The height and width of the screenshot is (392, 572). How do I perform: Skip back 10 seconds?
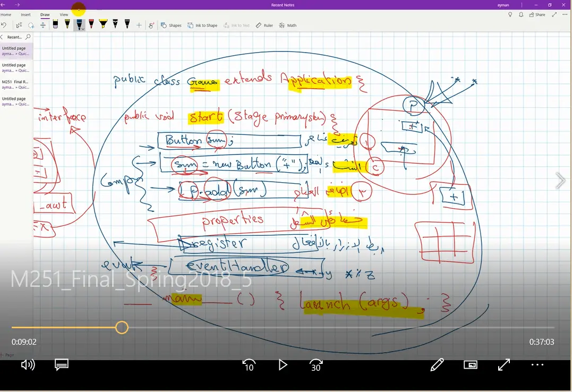point(249,365)
